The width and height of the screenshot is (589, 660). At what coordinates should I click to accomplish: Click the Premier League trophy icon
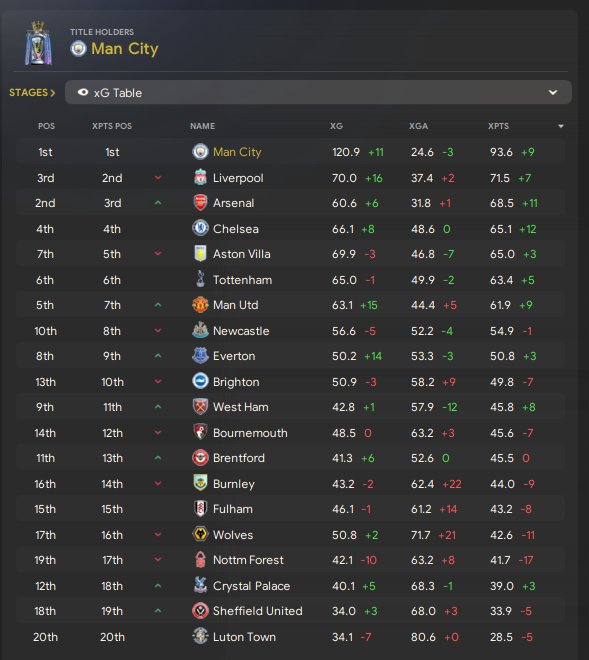[38, 43]
